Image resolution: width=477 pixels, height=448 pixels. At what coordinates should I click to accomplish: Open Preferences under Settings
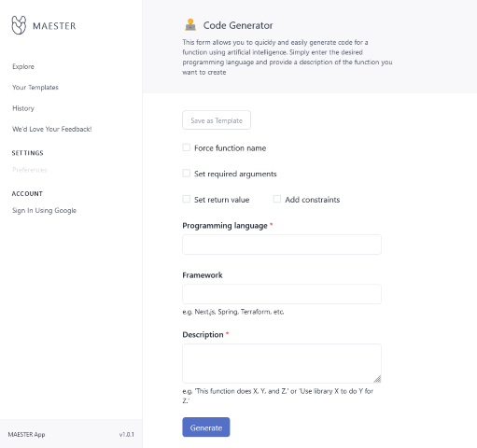30,170
